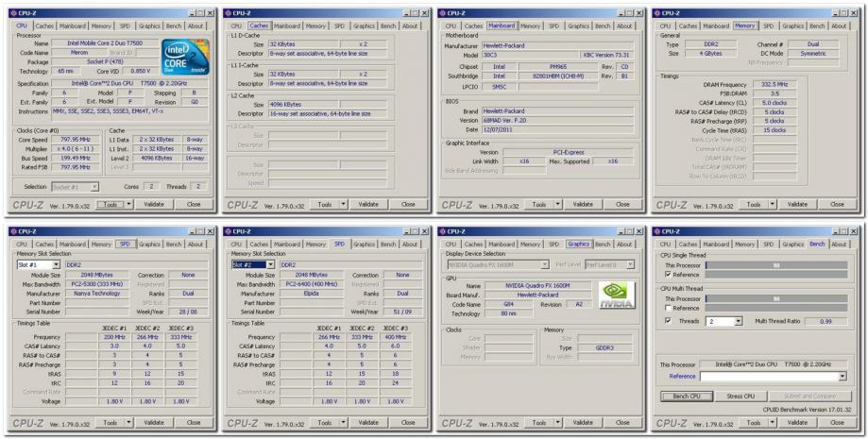Click the Intel Core 2 Duo logo
The width and height of the screenshot is (868, 439).
(x=185, y=58)
